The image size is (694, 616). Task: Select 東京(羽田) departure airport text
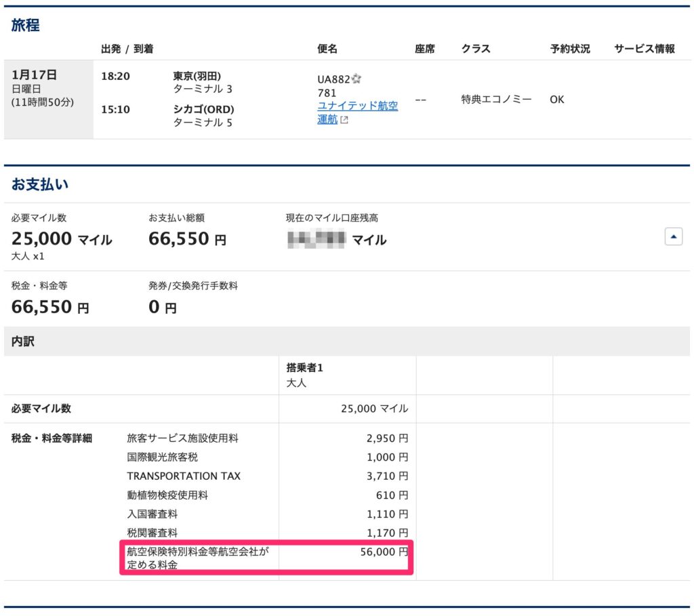pos(197,76)
